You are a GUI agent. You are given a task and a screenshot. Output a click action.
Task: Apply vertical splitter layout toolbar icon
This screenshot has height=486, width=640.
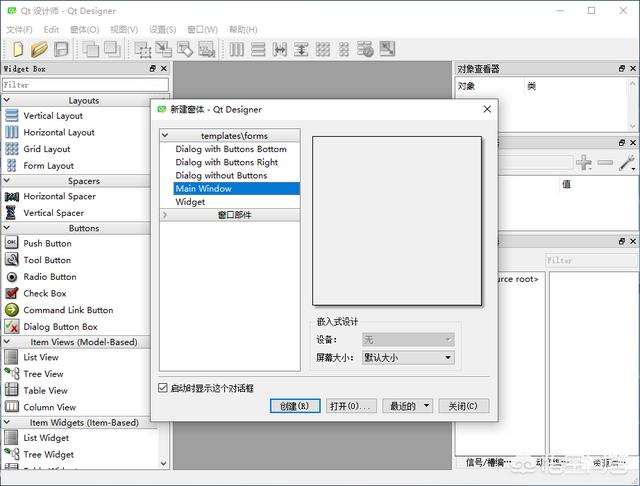pos(301,49)
